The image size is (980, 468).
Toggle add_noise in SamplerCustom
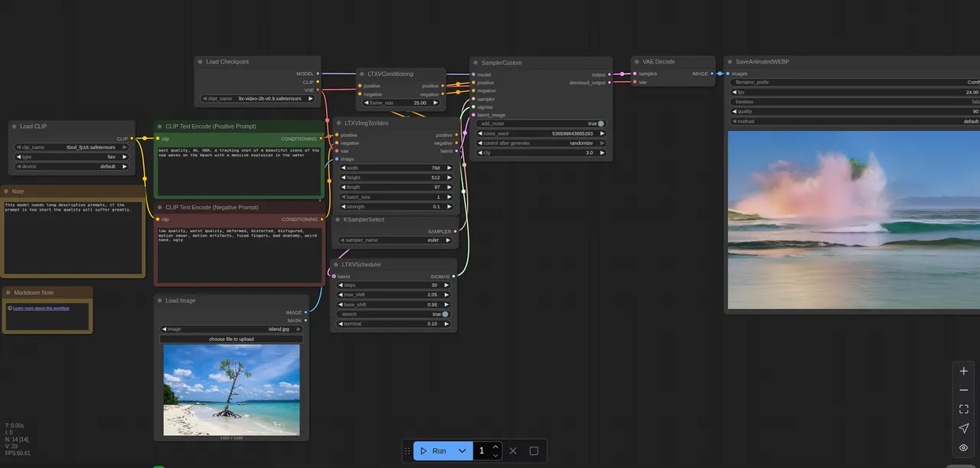point(541,123)
